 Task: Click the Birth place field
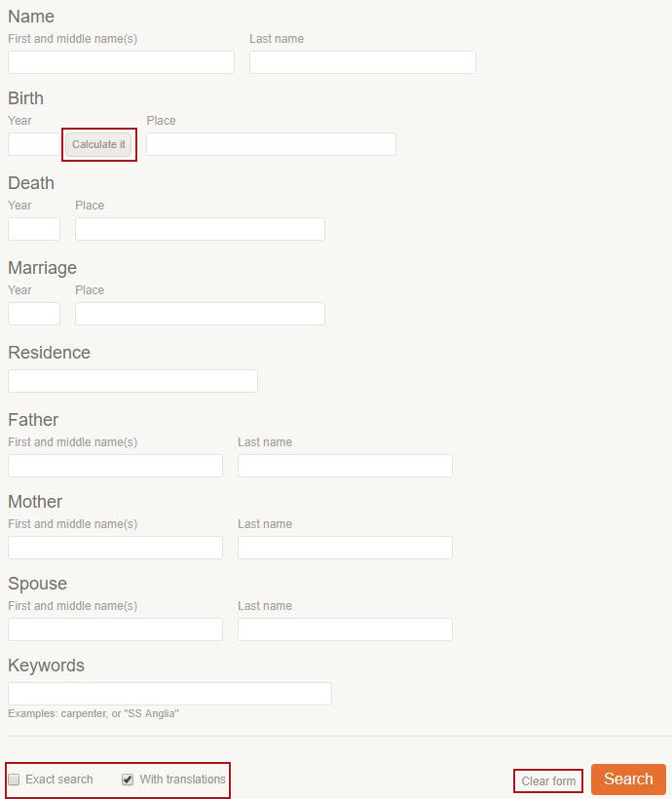point(271,144)
